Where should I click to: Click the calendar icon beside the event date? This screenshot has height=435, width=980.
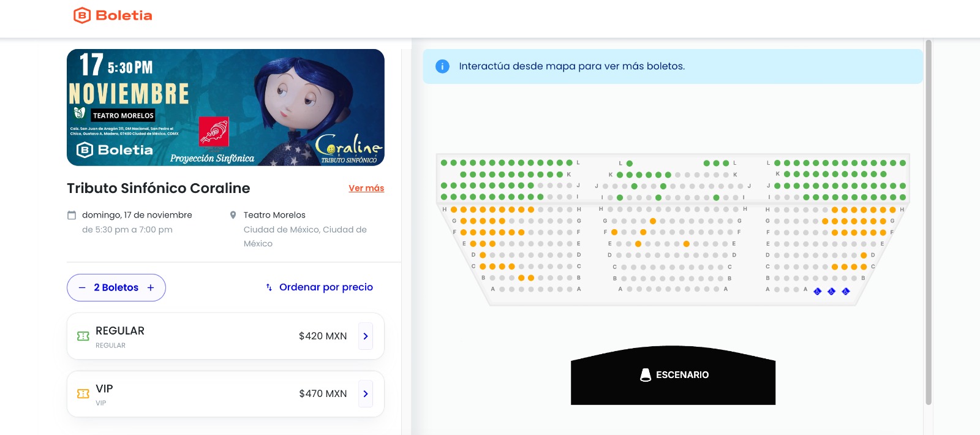click(x=72, y=215)
